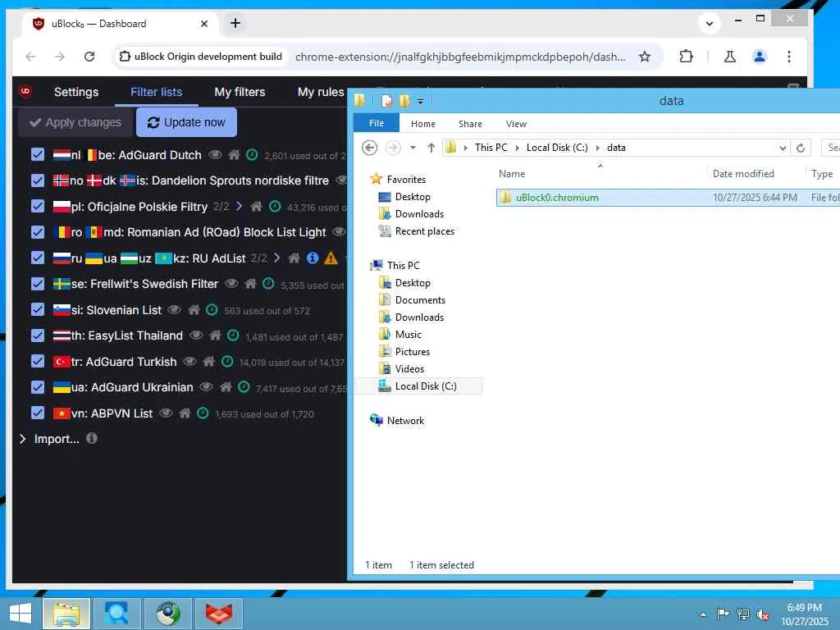This screenshot has width=840, height=630.
Task: Click the clock update icon for AdGuard Dutch
Action: (252, 155)
